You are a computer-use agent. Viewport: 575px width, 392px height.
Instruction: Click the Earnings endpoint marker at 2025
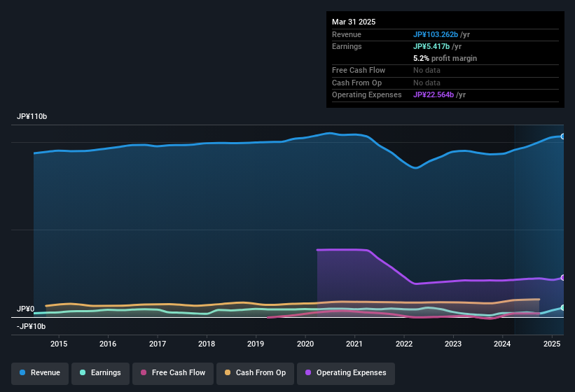[563, 308]
